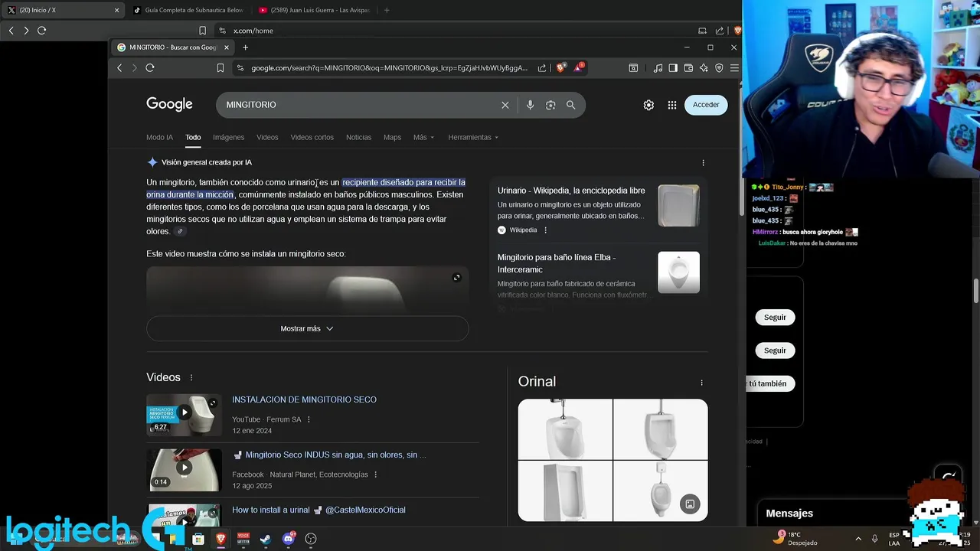
Task: Open a new tab in Google window
Action: tap(245, 47)
